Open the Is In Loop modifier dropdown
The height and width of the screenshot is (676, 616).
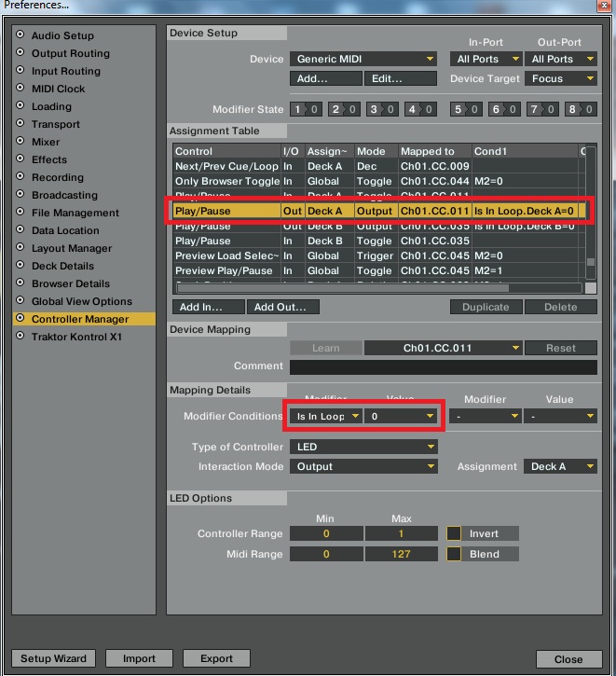(x=325, y=416)
